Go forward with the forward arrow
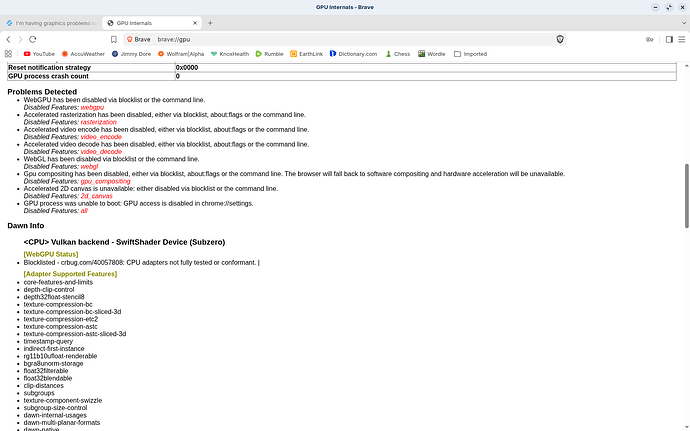690x431 pixels. [x=20, y=40]
